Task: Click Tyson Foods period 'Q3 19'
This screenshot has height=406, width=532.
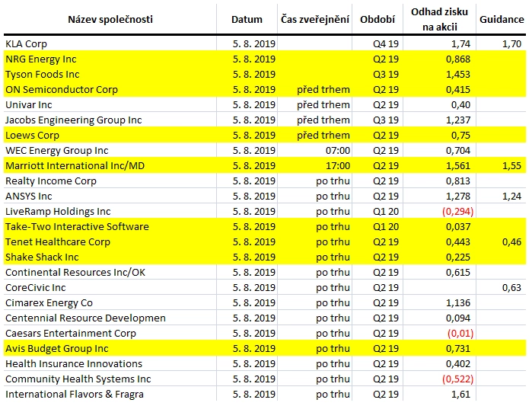Action: pos(386,75)
